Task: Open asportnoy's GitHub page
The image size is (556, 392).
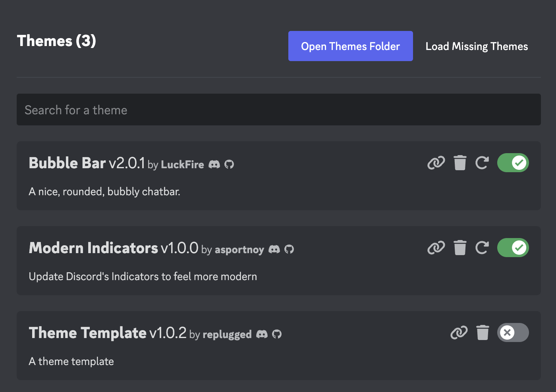Action: (289, 249)
